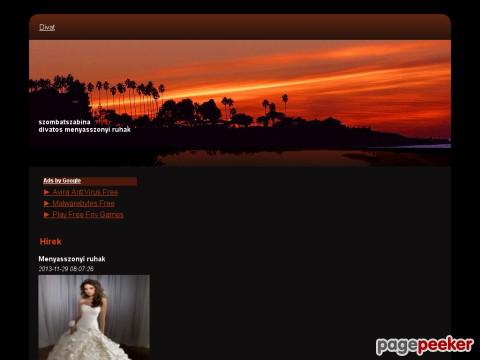This screenshot has width=480, height=360.
Task: Open the Divat menu link
Action: (47, 27)
